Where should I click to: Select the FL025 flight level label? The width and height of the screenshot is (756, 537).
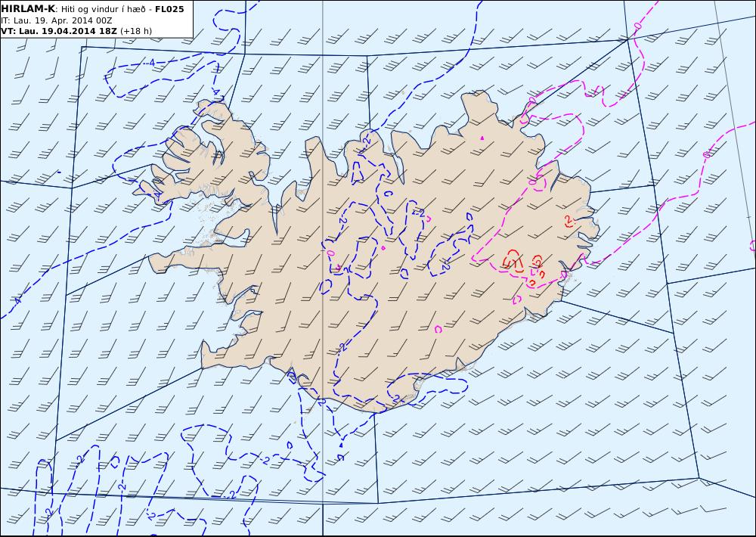tap(169, 9)
